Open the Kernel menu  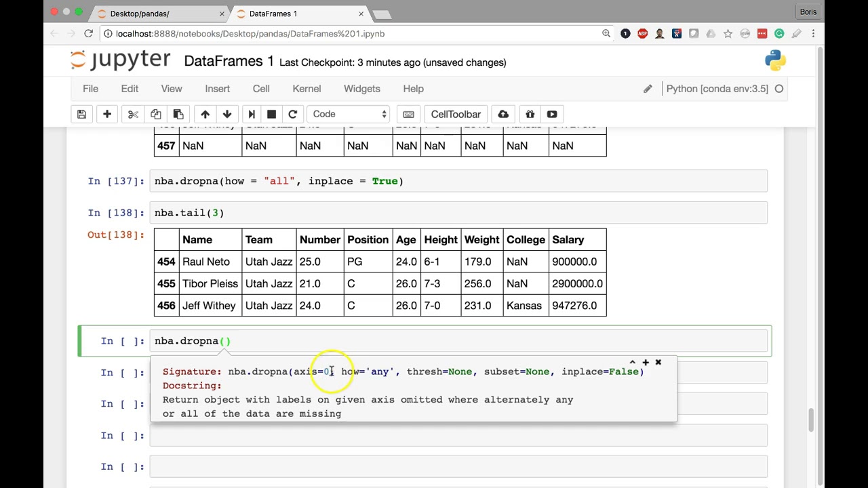(307, 89)
